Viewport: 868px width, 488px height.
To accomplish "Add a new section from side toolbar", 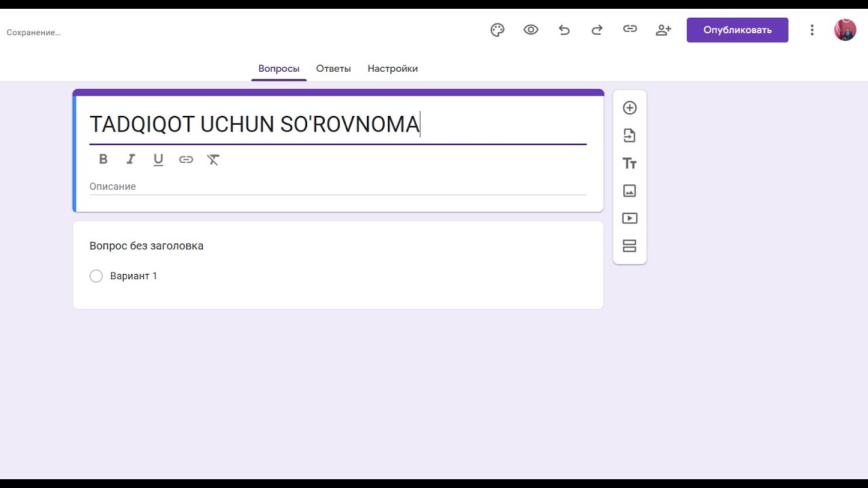I will 629,246.
